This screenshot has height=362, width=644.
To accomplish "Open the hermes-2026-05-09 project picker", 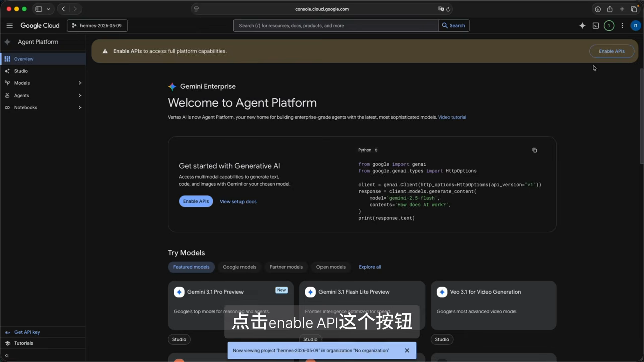I will point(97,25).
